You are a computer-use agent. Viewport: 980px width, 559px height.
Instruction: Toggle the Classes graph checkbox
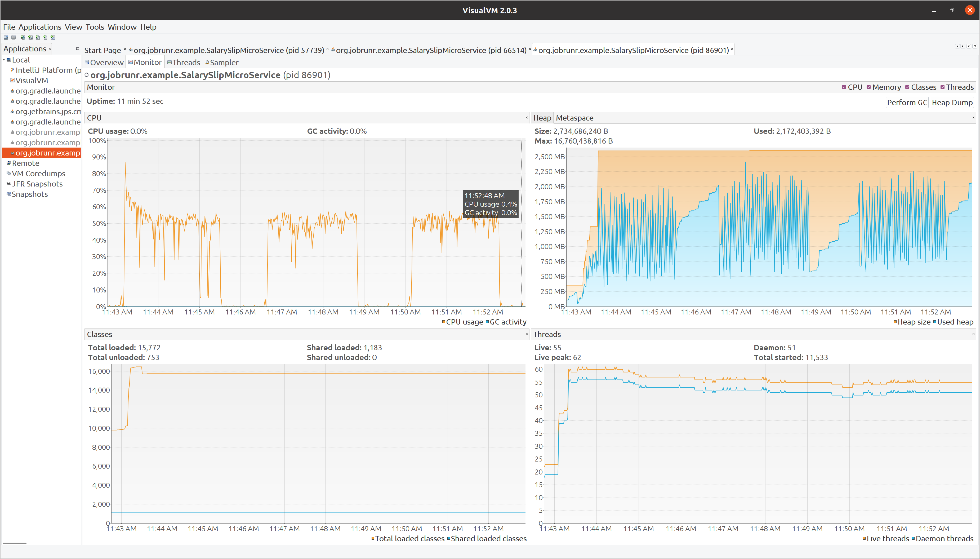pos(907,87)
